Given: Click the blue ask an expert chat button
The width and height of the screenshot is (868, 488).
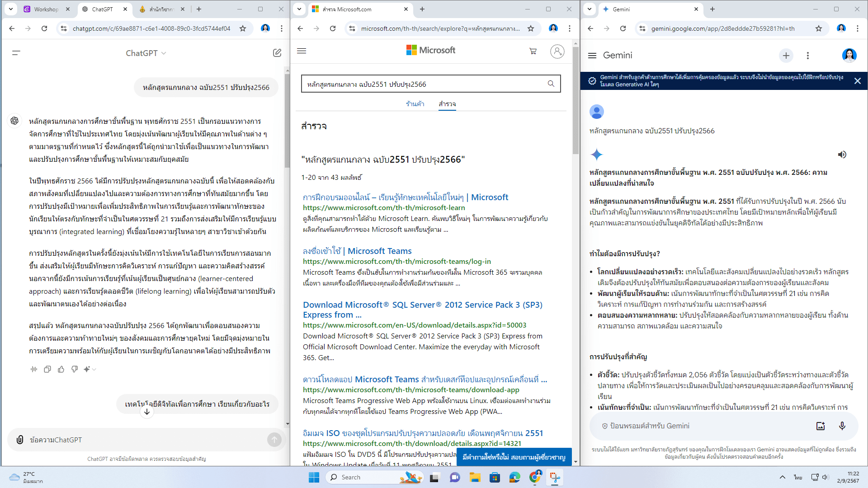Looking at the screenshot, I should tap(514, 457).
